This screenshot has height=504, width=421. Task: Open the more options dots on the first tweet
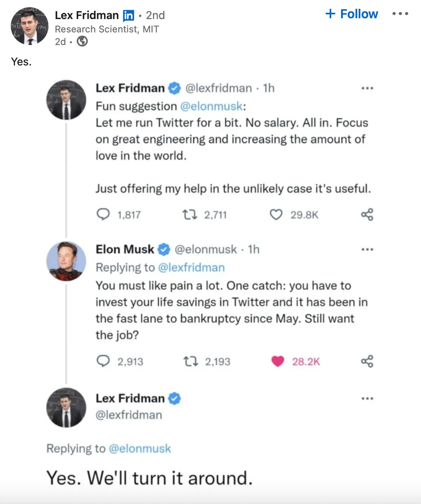(367, 88)
